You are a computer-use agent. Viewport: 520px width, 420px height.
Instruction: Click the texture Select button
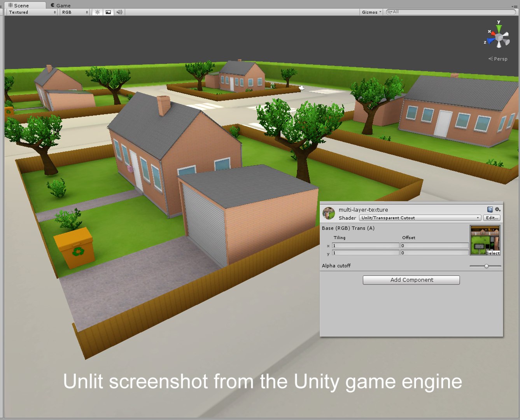coord(493,253)
